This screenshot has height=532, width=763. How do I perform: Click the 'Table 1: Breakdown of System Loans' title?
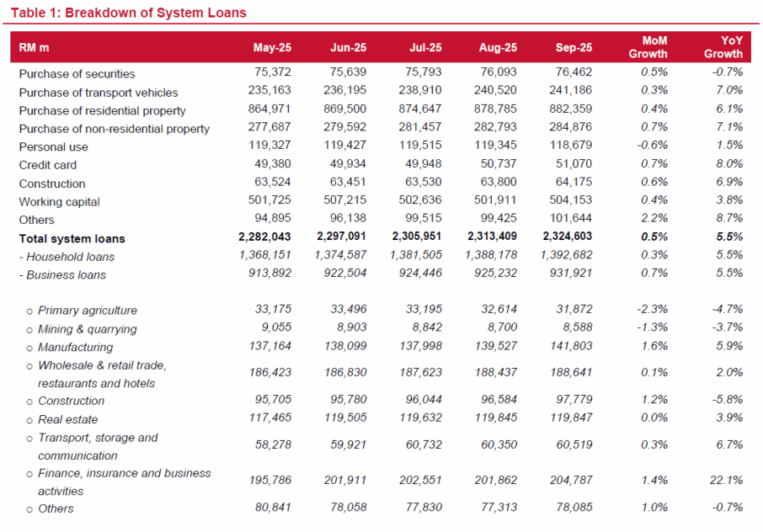click(128, 13)
